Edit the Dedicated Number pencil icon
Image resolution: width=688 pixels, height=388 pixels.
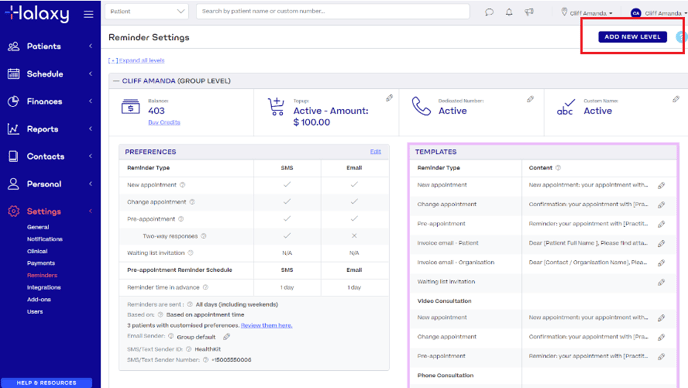(530, 99)
